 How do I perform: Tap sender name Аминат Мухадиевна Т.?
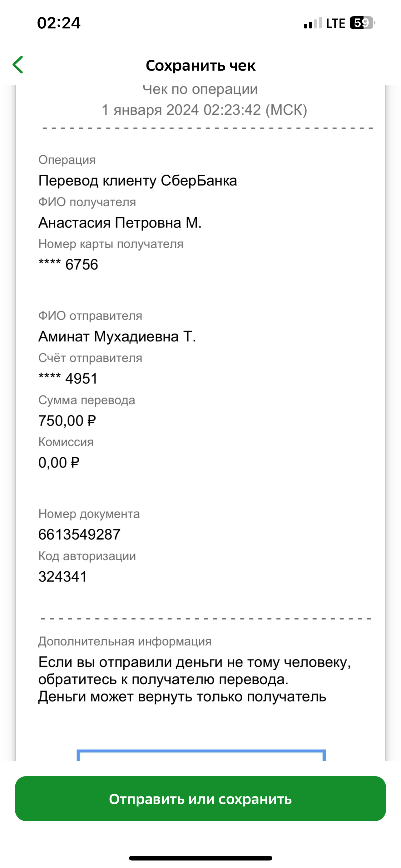117,336
